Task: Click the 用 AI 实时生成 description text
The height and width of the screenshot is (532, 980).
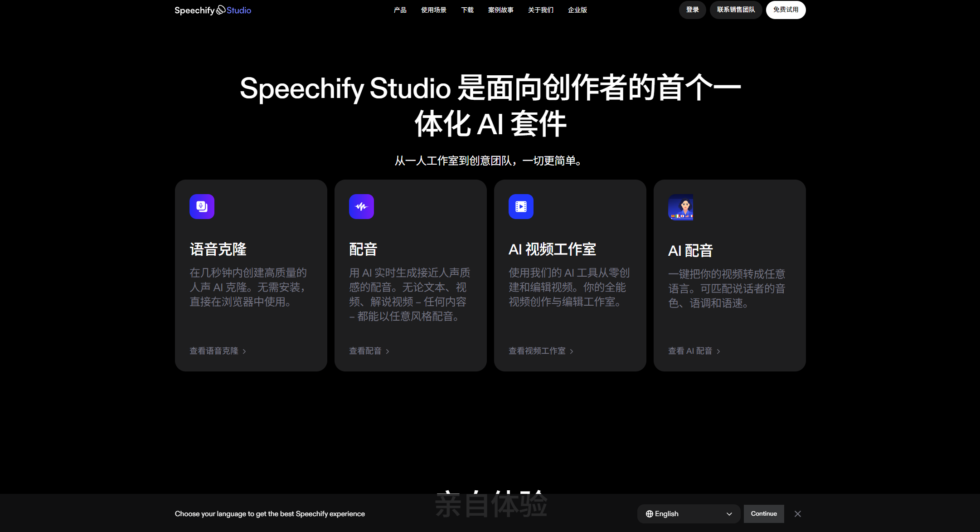Action: click(x=410, y=294)
